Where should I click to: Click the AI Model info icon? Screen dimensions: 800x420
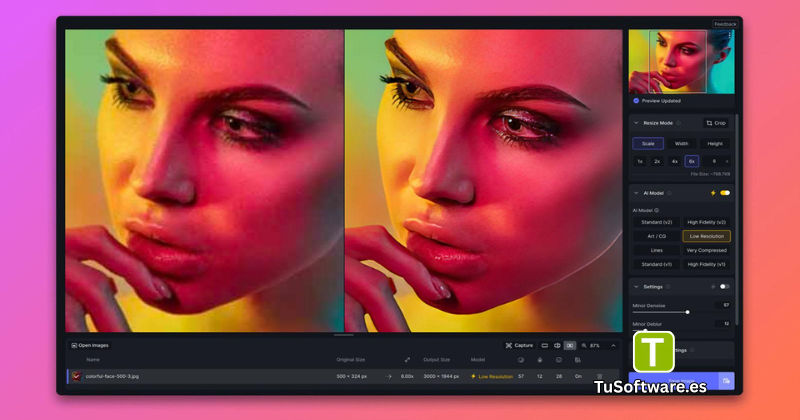(669, 193)
